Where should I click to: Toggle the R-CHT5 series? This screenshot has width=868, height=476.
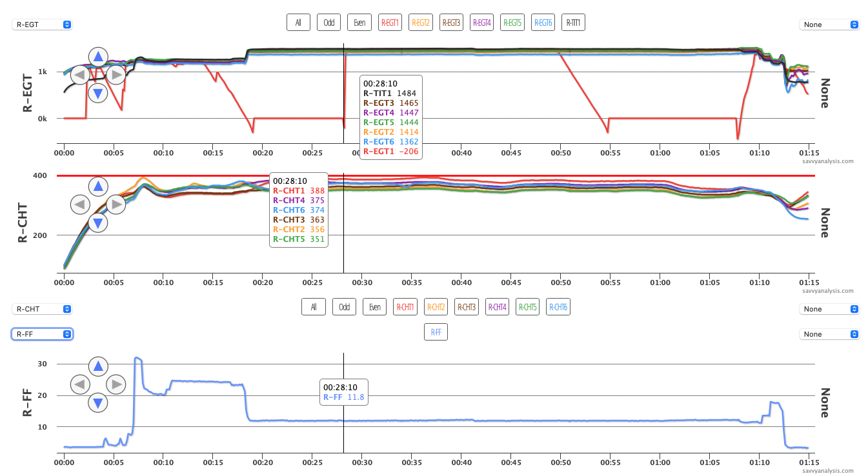528,307
